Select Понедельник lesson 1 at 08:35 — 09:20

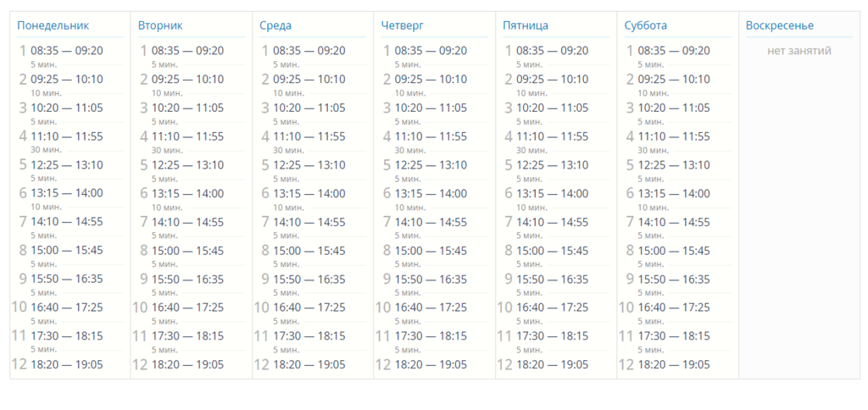click(x=67, y=51)
